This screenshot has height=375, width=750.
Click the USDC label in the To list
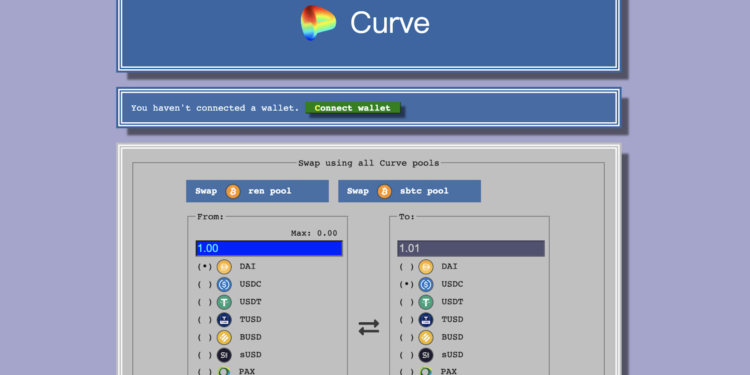pyautogui.click(x=452, y=284)
